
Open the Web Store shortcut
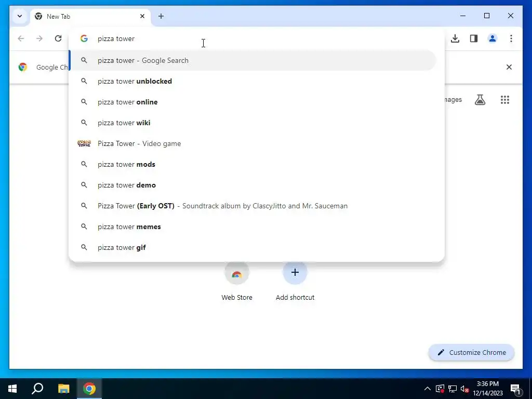[237, 281]
